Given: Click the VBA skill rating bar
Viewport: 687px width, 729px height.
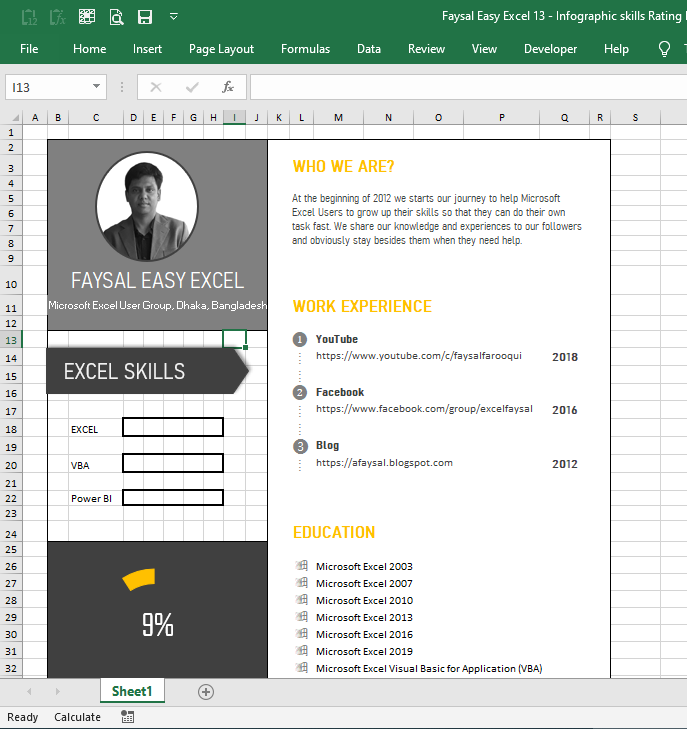Looking at the screenshot, I should pos(173,463).
